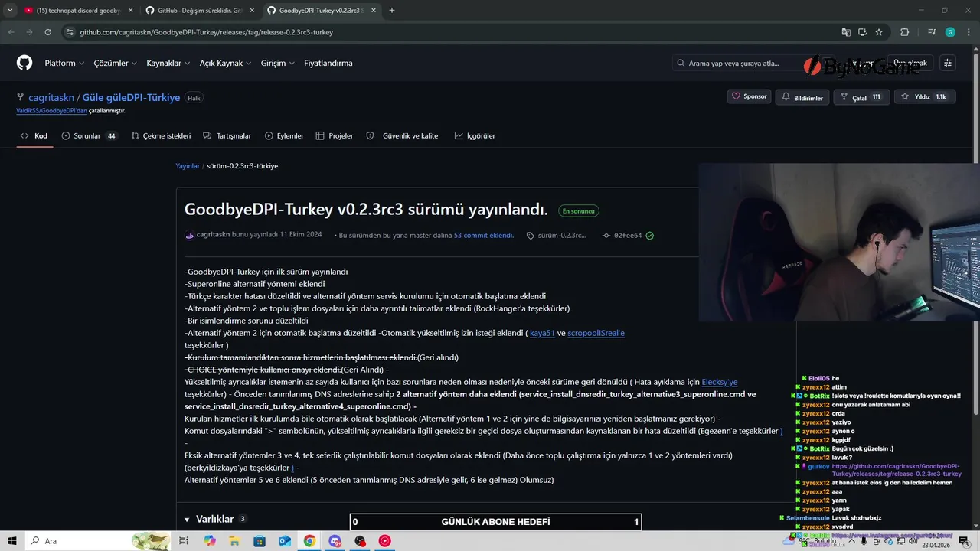
Task: Open the Chrome three-dot menu
Action: coord(968,32)
